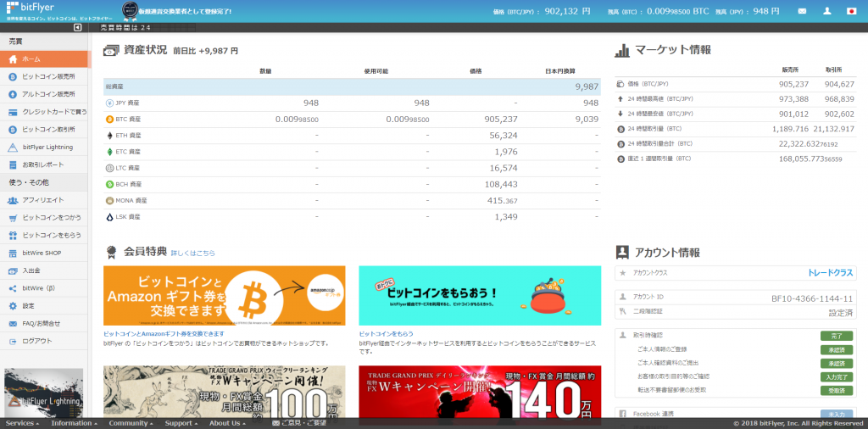868x429 pixels.
Task: Click the ETH 資産 Ethereum icon
Action: [x=109, y=136]
